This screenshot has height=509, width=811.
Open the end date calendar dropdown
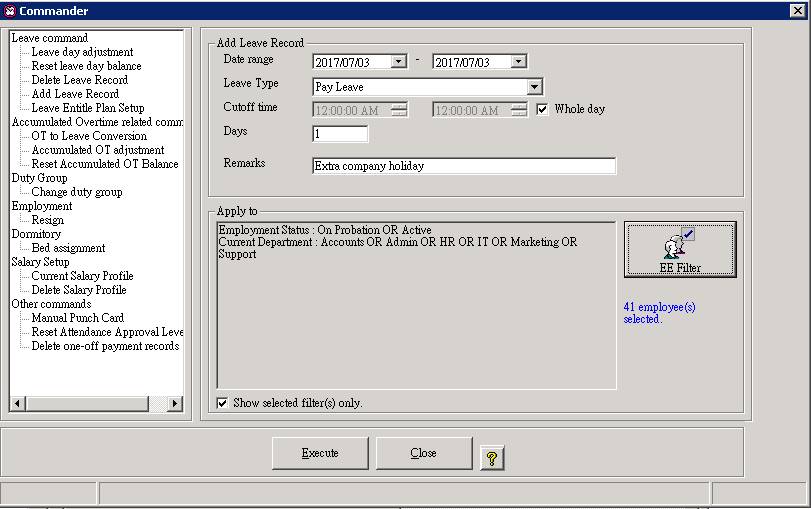coord(518,62)
